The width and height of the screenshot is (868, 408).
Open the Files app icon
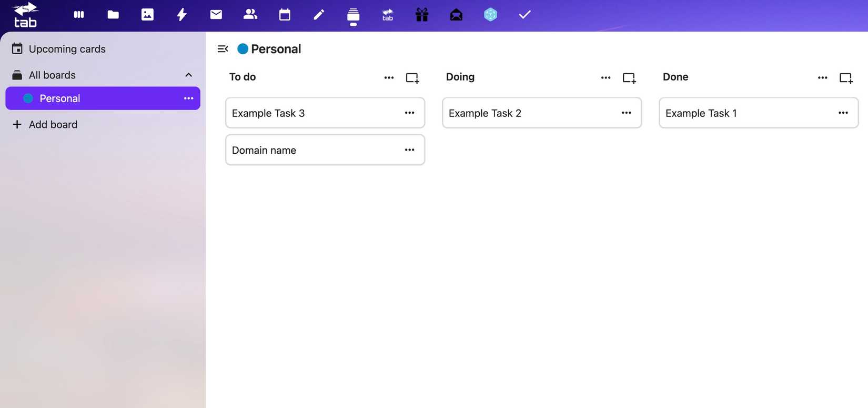pos(113,15)
